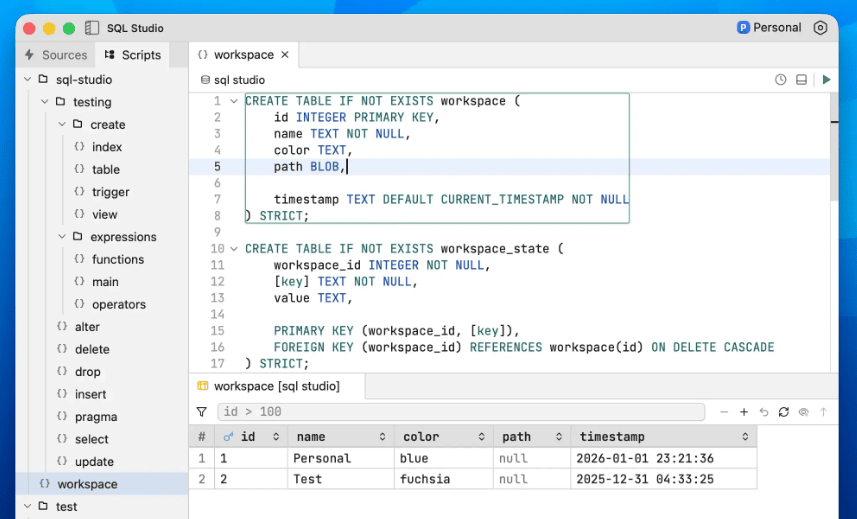857x519 pixels.
Task: Open the drop script
Action: point(87,371)
